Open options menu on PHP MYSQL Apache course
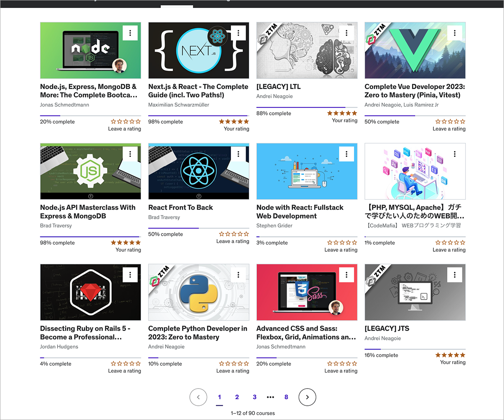The width and height of the screenshot is (504, 420). (x=454, y=154)
